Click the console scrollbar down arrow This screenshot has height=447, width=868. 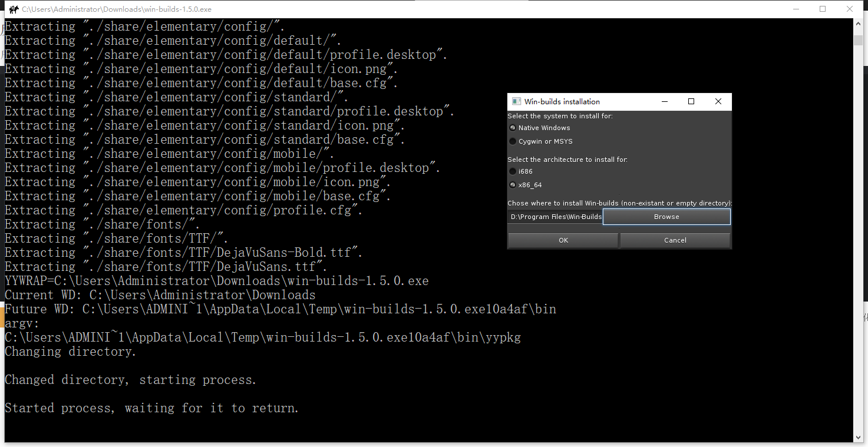pos(859,437)
